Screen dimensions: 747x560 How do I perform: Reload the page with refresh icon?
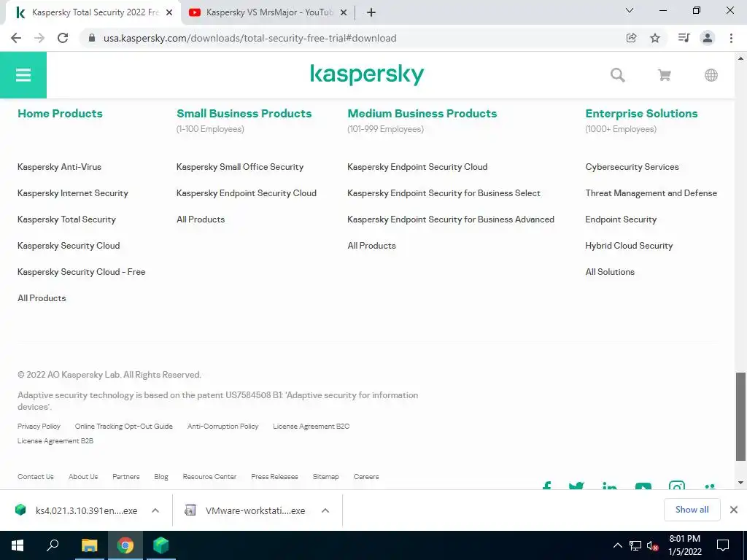(63, 38)
